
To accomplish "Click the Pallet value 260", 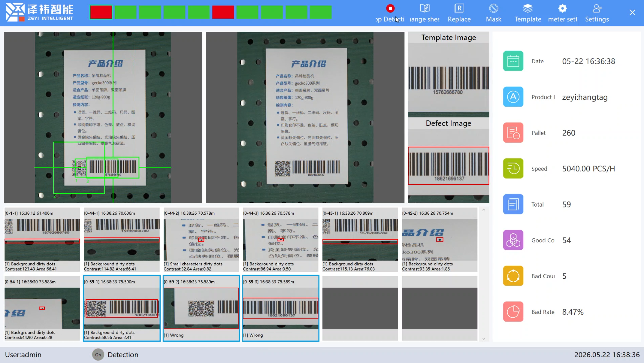I will [569, 133].
